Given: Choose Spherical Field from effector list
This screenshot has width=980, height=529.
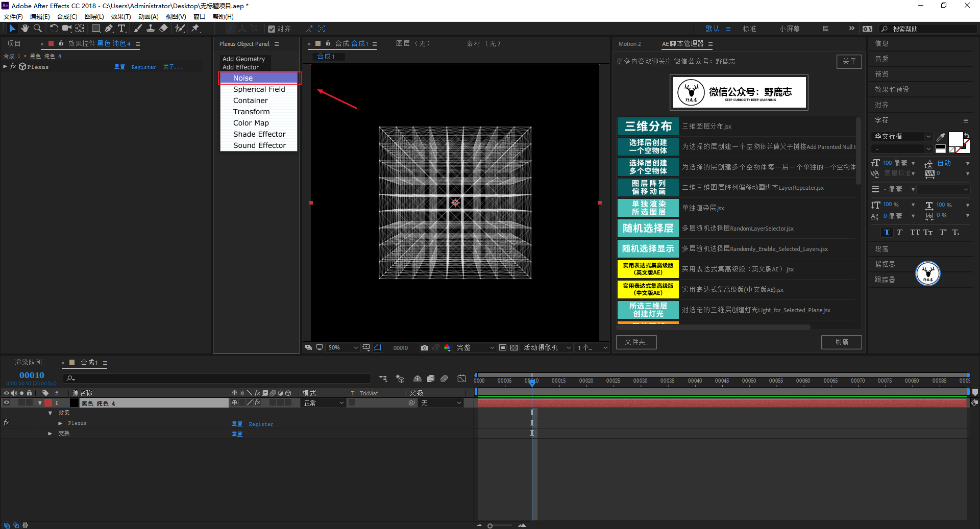Looking at the screenshot, I should coord(259,89).
